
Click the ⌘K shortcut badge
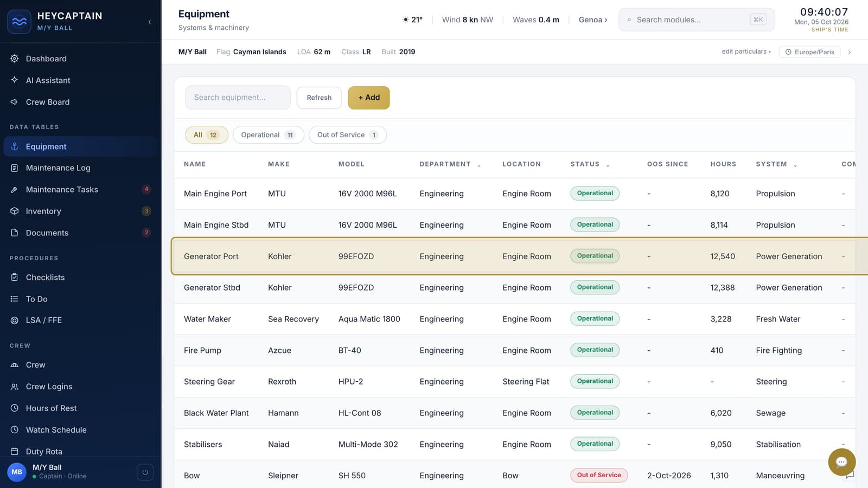(758, 20)
